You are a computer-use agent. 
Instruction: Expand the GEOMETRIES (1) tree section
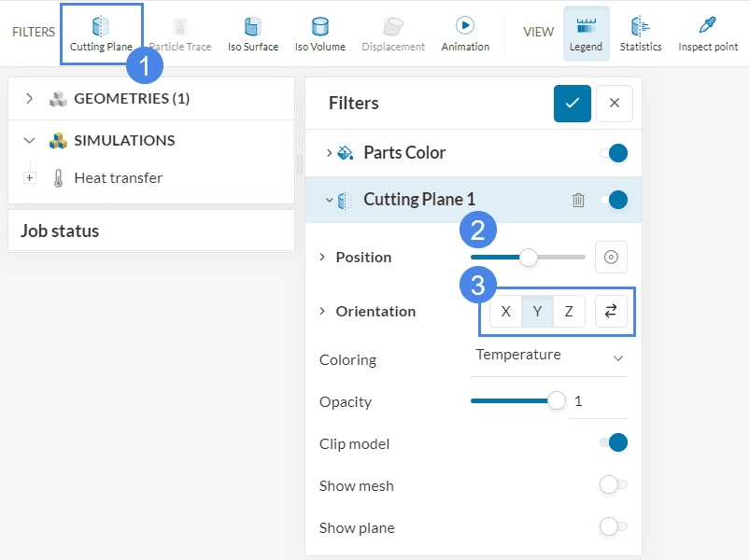[30, 98]
